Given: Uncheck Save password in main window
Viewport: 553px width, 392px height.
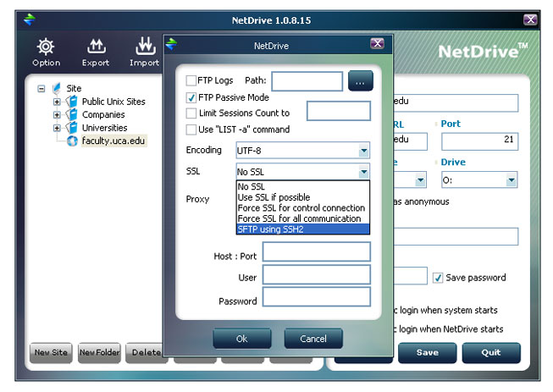Looking at the screenshot, I should click(x=438, y=278).
